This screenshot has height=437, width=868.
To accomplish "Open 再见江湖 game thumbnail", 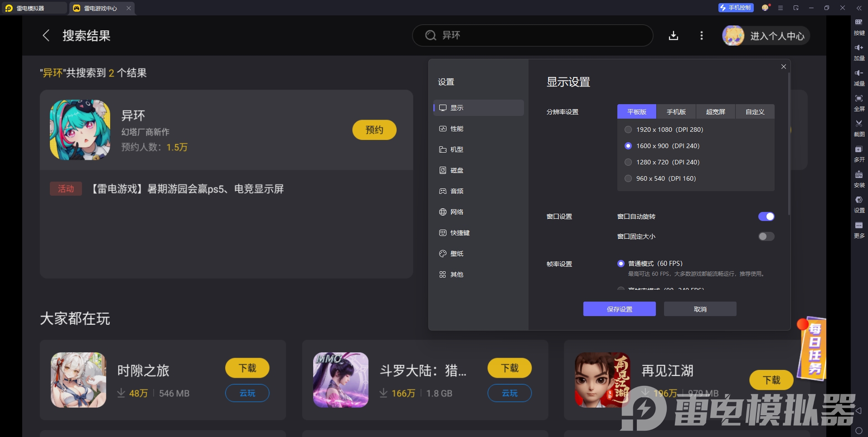I will 602,380.
